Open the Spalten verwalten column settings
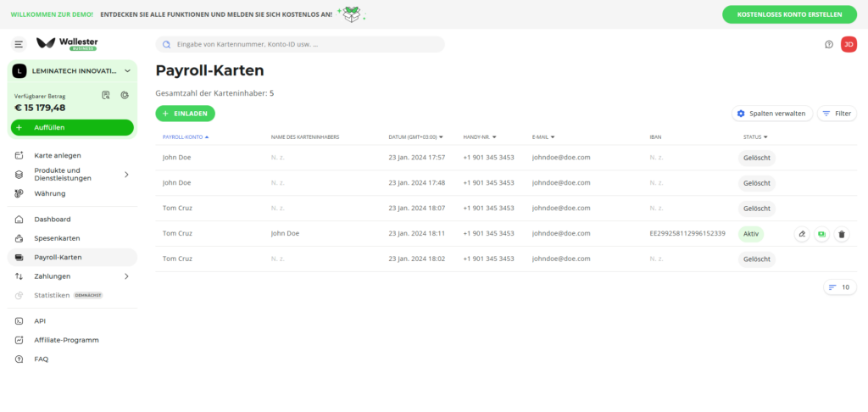This screenshot has width=868, height=412. click(771, 114)
